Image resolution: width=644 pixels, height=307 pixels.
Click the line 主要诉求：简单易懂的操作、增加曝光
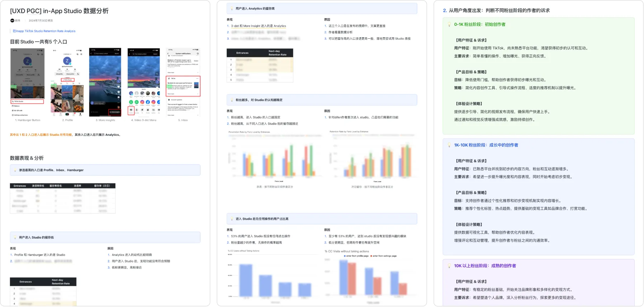click(501, 56)
